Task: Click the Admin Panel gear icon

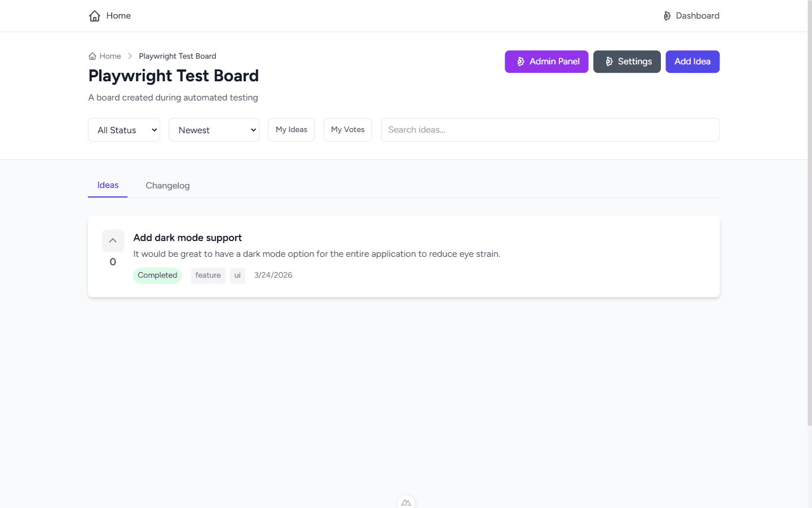Action: [520, 62]
